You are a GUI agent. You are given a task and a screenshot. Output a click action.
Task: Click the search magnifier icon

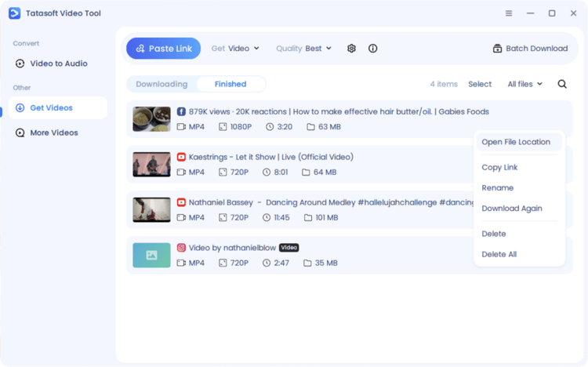[562, 84]
